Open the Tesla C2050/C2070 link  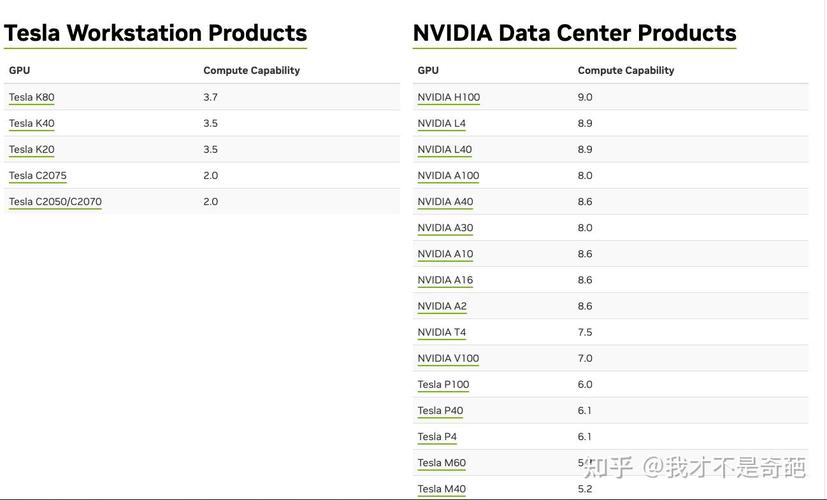click(55, 202)
